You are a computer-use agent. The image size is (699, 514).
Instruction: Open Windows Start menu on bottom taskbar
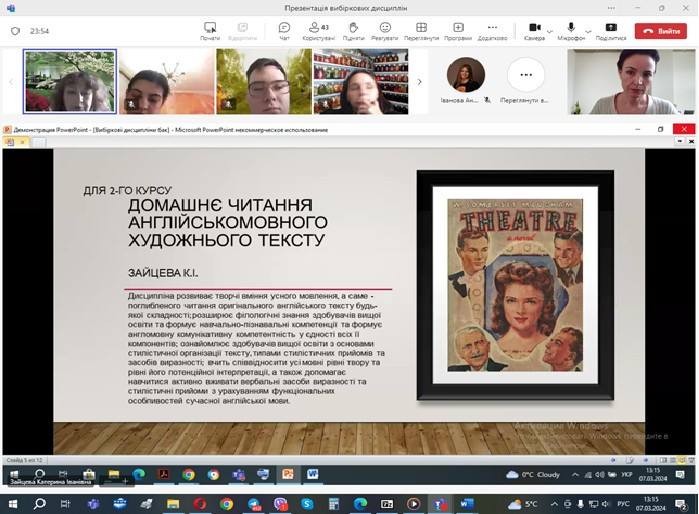click(13, 503)
